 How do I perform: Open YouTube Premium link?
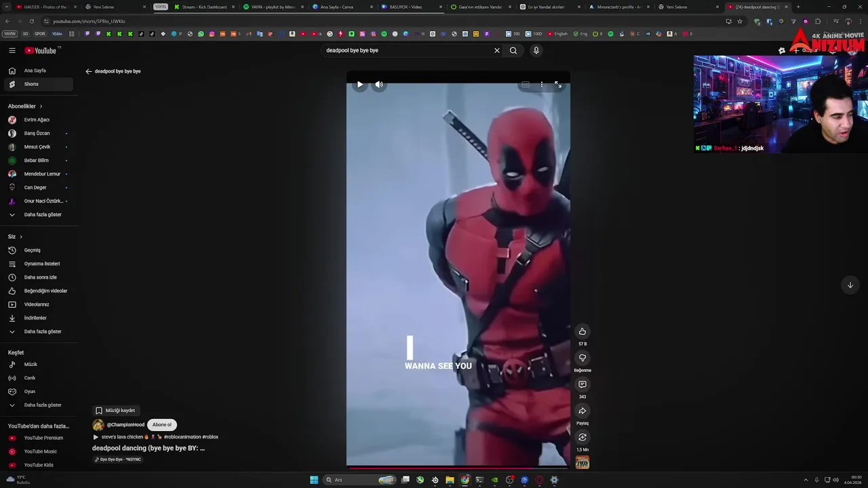38,438
